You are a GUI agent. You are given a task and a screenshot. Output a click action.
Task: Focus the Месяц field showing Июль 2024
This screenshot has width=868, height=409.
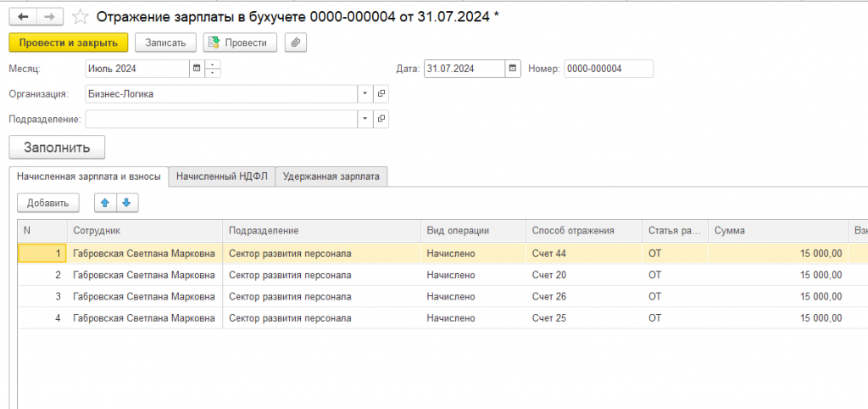138,69
